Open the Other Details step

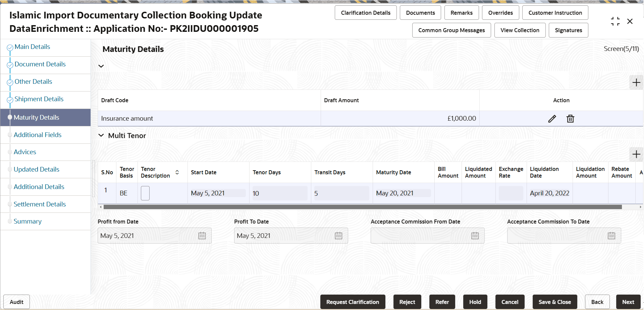(x=33, y=82)
